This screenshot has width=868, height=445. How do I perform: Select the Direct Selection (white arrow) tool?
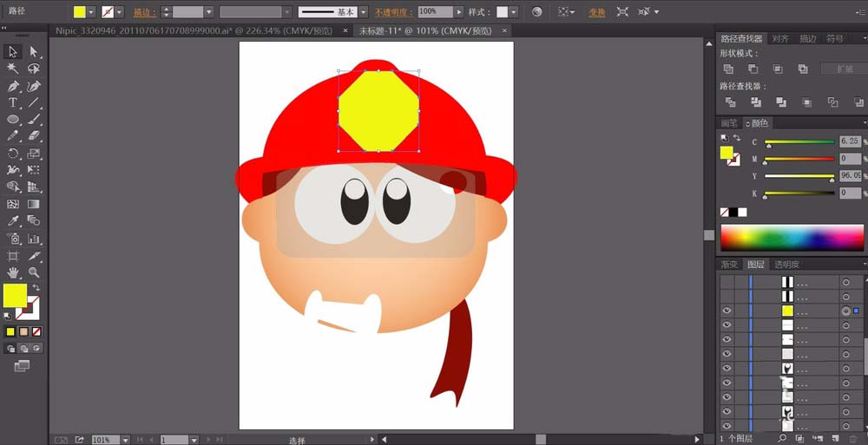point(34,51)
